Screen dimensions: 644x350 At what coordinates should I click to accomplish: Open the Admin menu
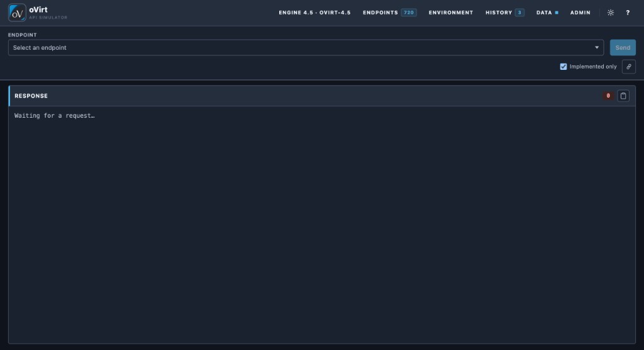(580, 13)
